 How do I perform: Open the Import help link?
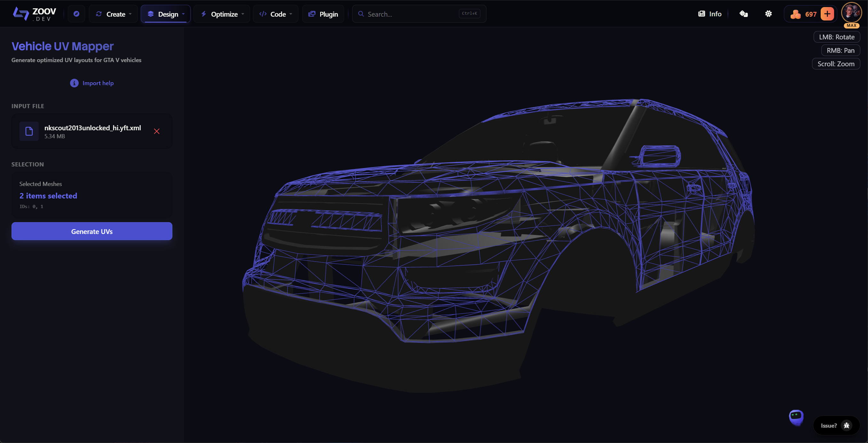[98, 83]
